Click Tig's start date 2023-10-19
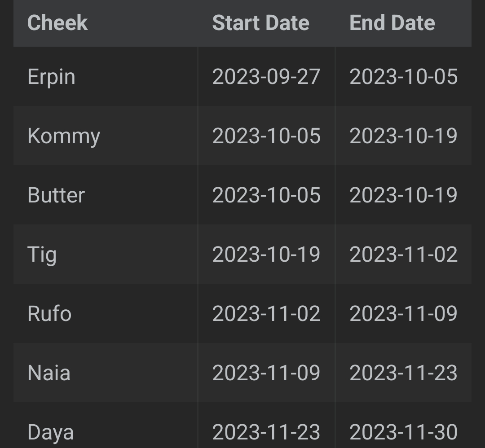Viewport: 485px width, 448px height. tap(266, 255)
